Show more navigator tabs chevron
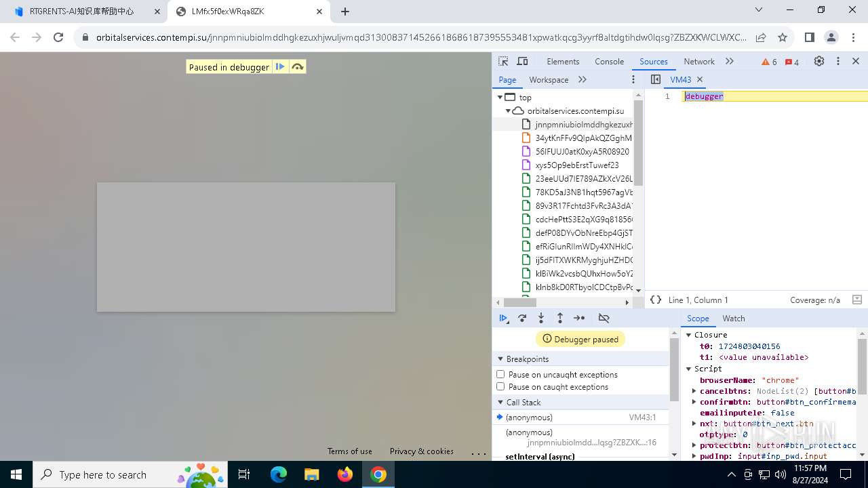 [583, 79]
